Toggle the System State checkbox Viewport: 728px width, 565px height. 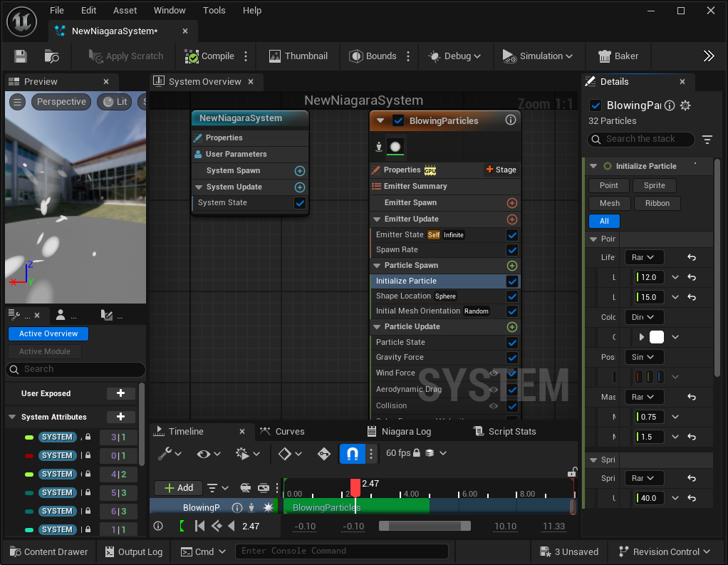[300, 203]
